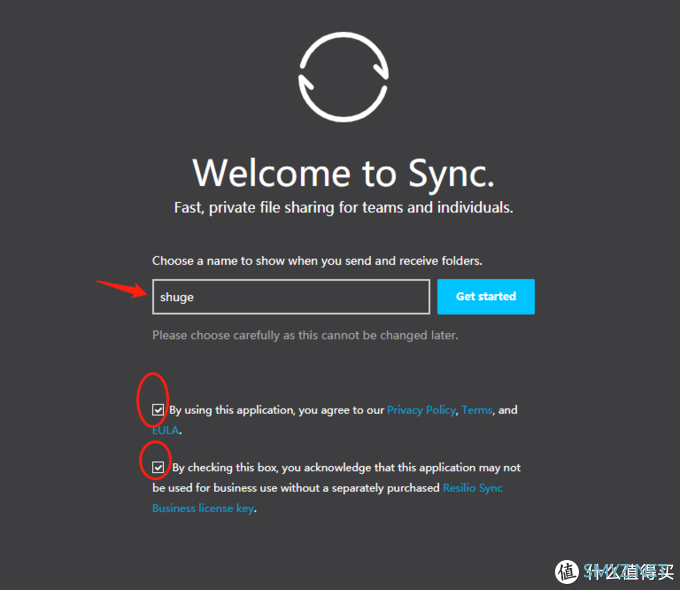Click 'Choose a name to show' instruction text
Screen dimensions: 680x590
pos(317,261)
